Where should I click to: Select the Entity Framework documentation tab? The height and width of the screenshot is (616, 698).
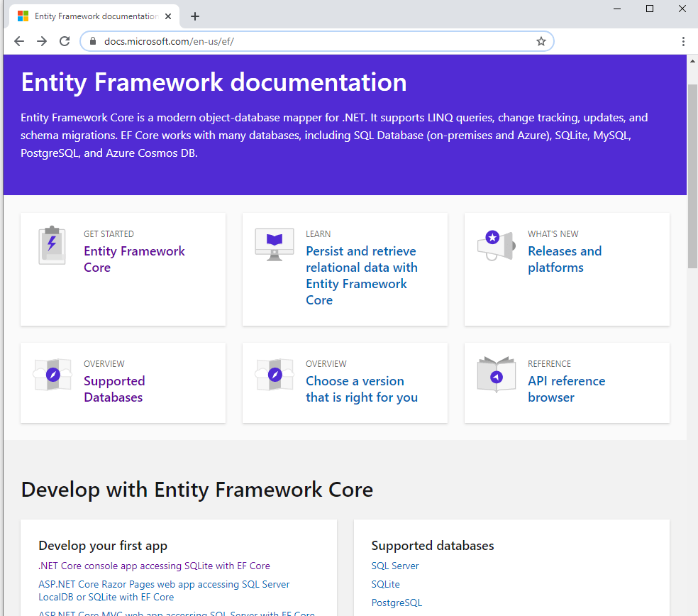pyautogui.click(x=95, y=16)
